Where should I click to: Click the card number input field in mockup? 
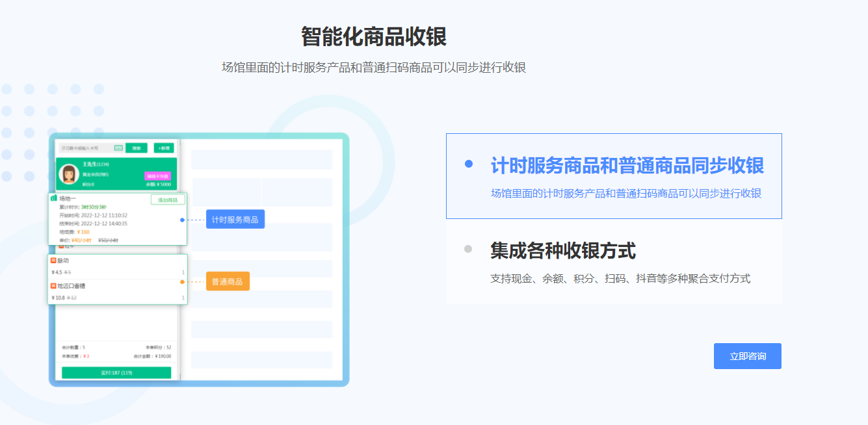91,148
